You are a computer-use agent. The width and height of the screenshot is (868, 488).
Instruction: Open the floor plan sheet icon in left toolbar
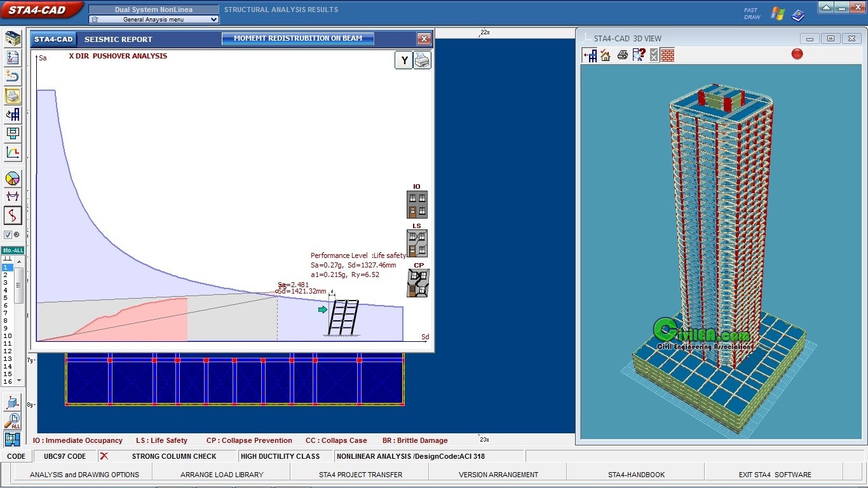(x=13, y=133)
